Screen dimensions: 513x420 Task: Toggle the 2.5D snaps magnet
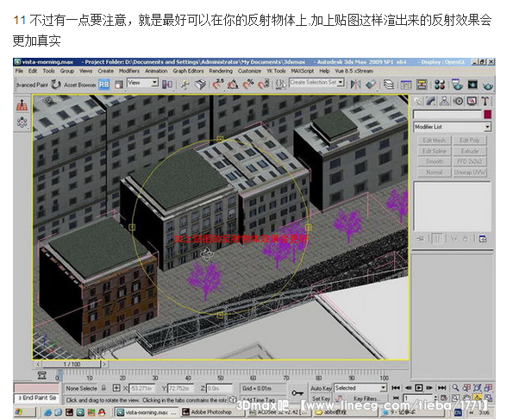218,85
